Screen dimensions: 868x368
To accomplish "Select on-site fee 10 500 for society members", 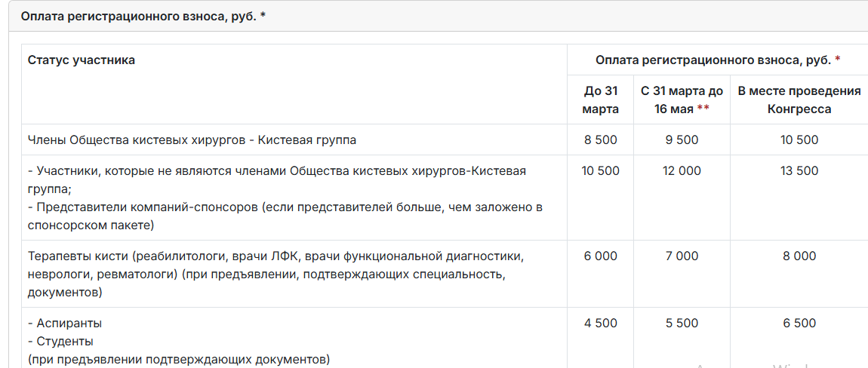I will pyautogui.click(x=799, y=140).
